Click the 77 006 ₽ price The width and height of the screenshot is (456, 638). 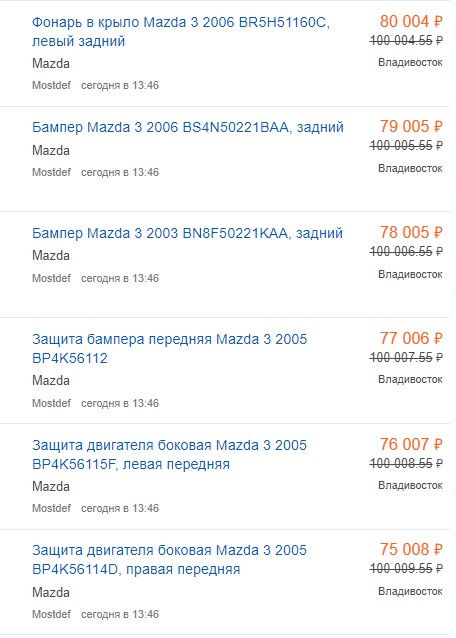(x=411, y=338)
